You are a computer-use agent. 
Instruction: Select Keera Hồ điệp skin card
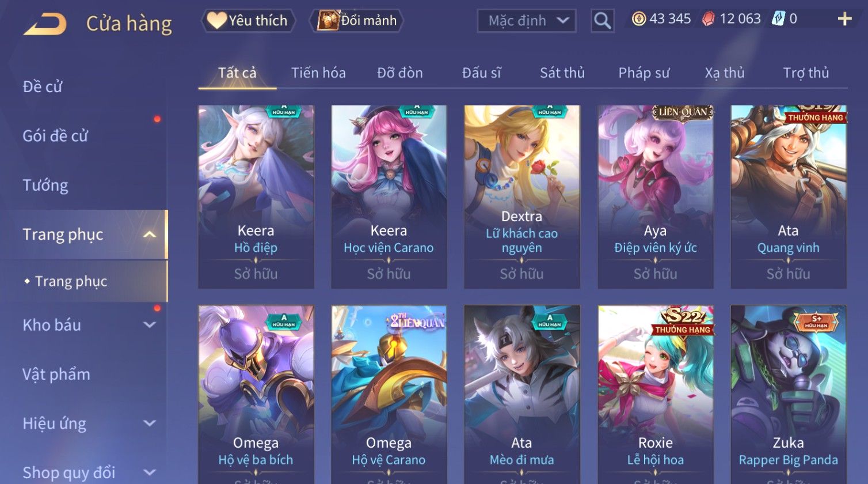(256, 196)
